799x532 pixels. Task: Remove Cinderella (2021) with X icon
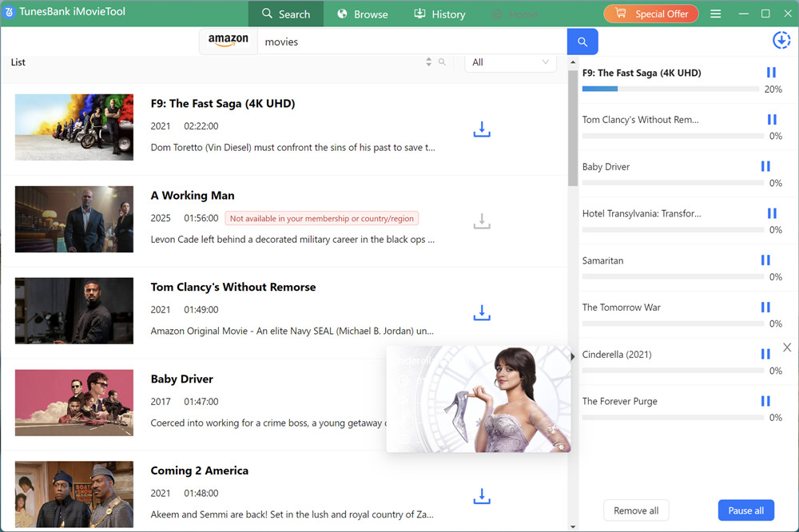click(787, 347)
